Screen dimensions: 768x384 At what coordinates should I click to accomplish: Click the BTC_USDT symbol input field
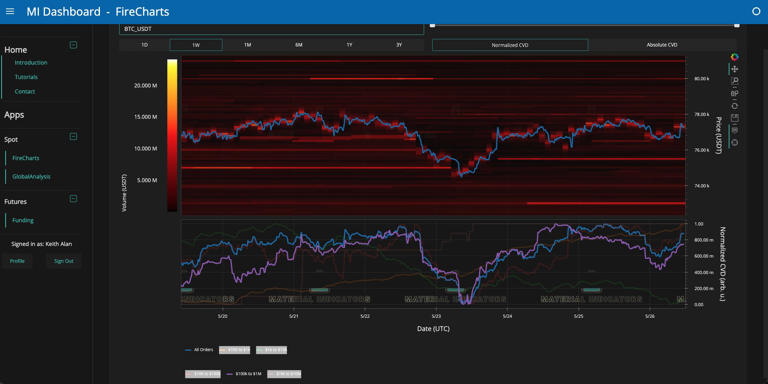(x=271, y=29)
